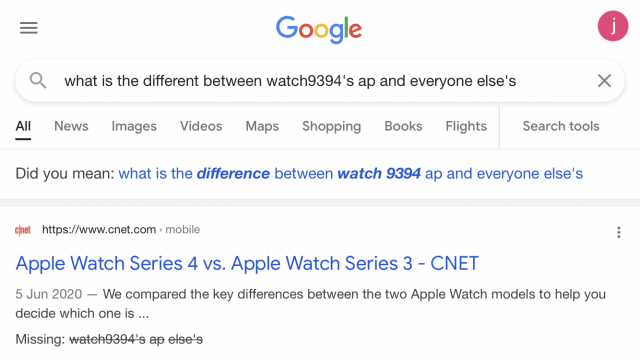Open the pink account avatar 'j'

(x=613, y=26)
